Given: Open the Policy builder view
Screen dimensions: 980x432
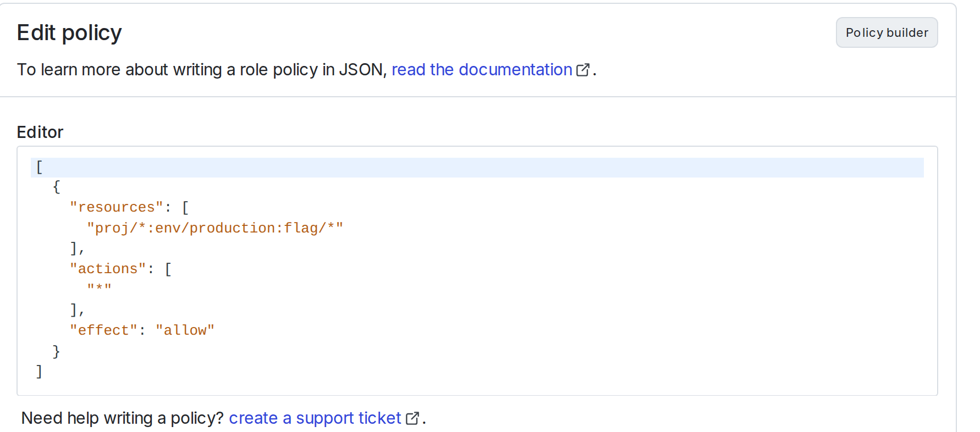Looking at the screenshot, I should pyautogui.click(x=887, y=32).
